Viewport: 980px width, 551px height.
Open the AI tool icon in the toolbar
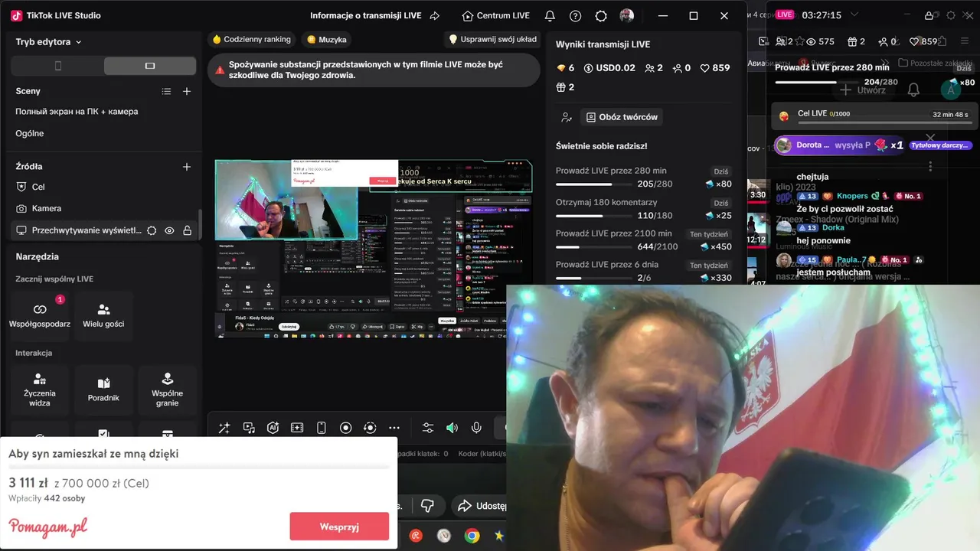(x=273, y=428)
